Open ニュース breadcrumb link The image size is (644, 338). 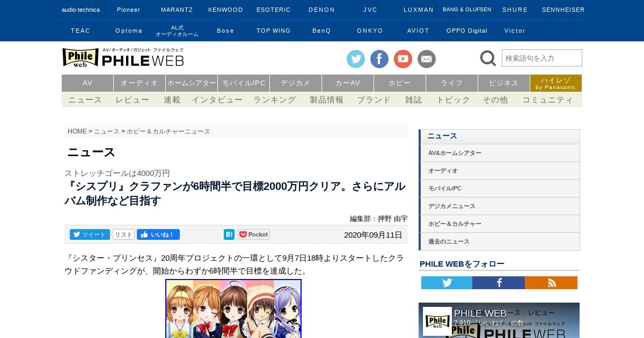107,131
